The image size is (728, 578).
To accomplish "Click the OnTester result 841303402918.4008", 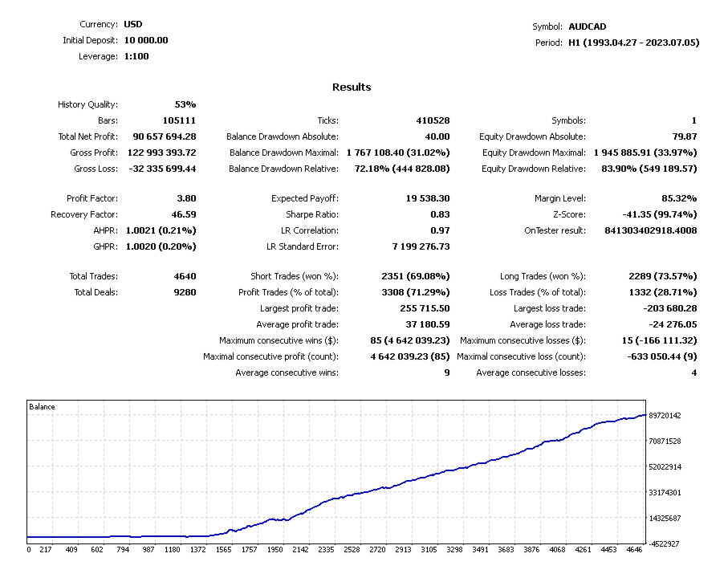I will tap(651, 230).
